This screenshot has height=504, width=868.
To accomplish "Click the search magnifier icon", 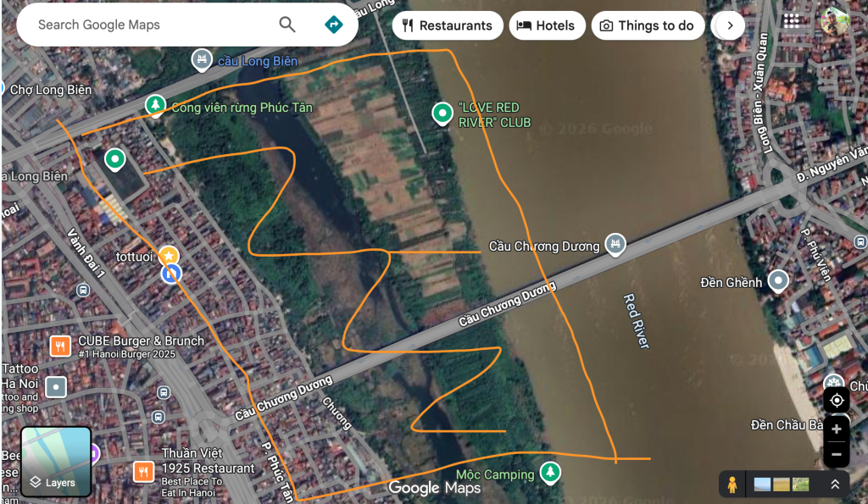I will coord(287,25).
